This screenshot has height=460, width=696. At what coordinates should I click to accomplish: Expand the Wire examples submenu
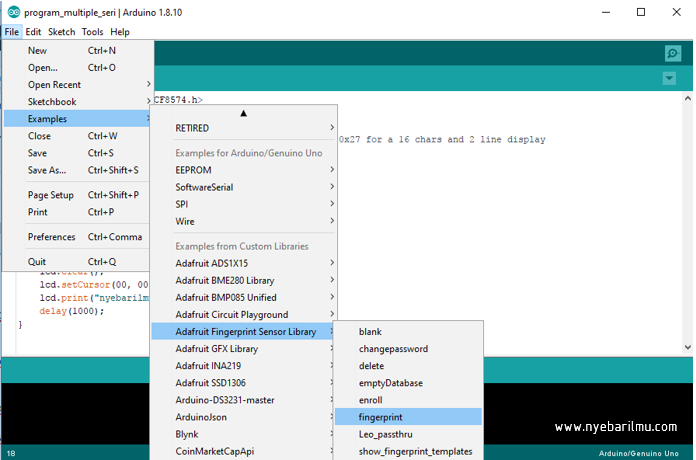coord(243,222)
